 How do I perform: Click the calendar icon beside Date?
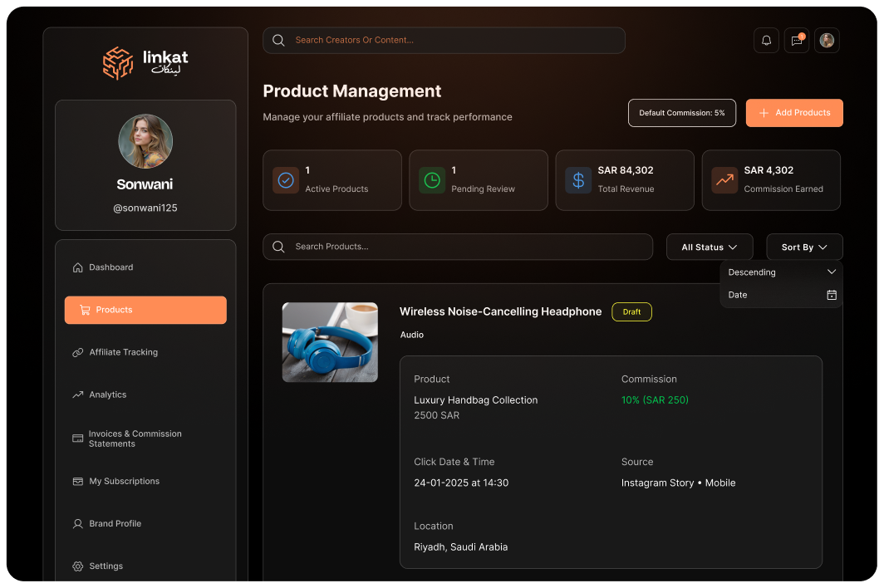tap(831, 295)
